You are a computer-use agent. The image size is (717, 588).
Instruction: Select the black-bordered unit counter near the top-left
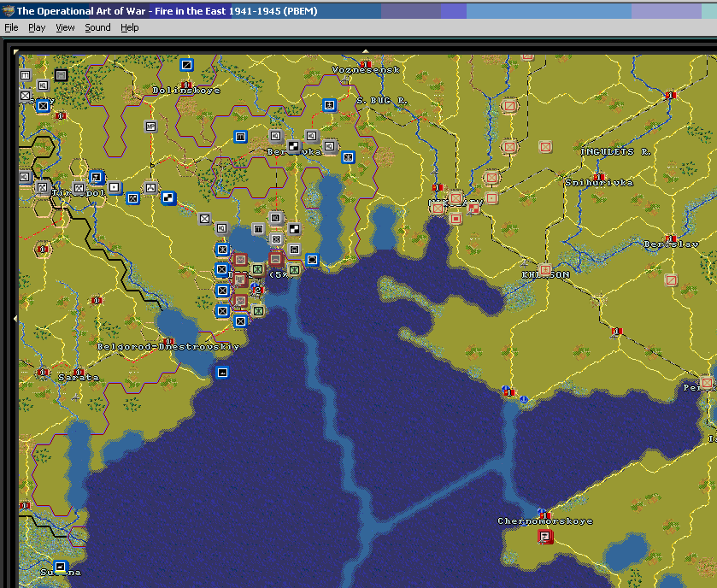tap(61, 75)
